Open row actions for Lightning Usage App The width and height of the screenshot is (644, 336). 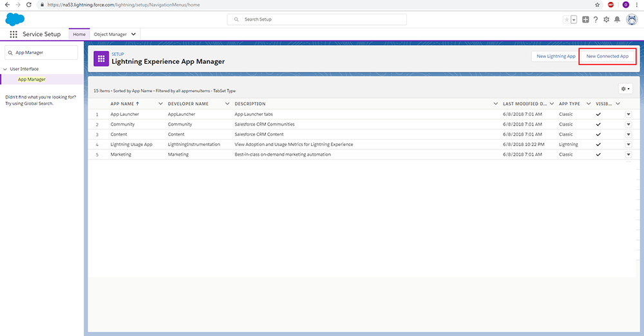629,144
